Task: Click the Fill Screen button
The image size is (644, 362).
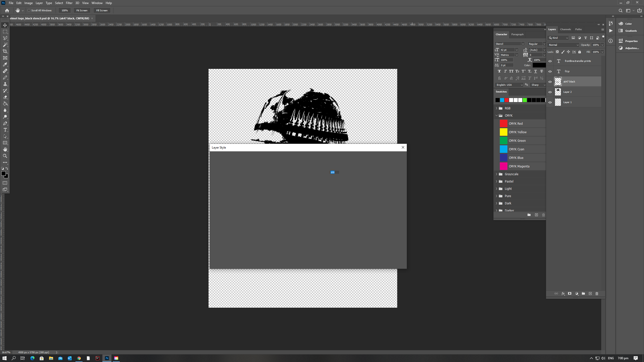Action: tap(102, 10)
